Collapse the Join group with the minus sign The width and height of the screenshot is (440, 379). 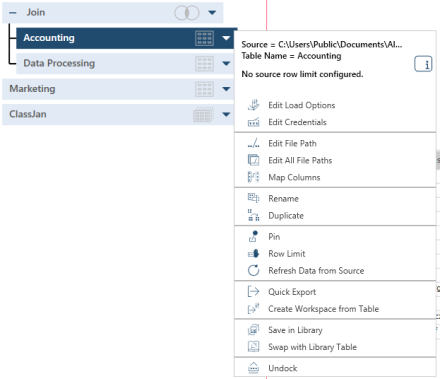point(13,13)
